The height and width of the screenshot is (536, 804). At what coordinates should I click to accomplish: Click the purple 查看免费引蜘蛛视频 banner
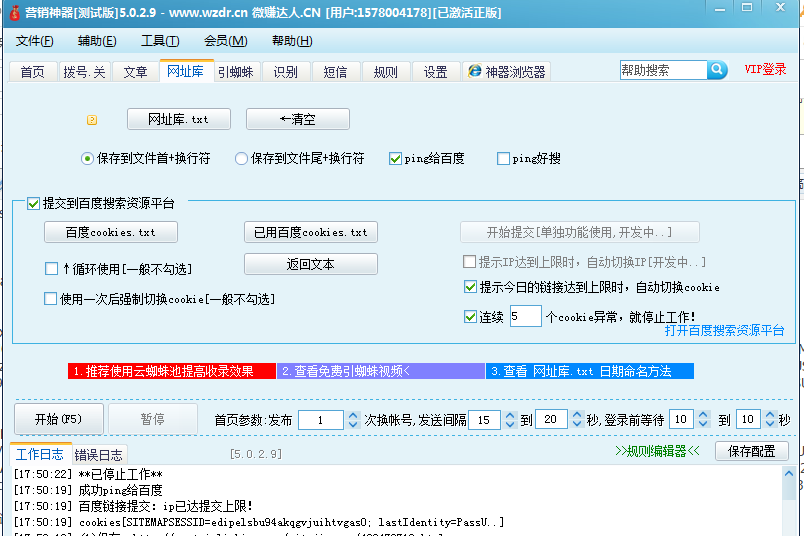[x=380, y=371]
